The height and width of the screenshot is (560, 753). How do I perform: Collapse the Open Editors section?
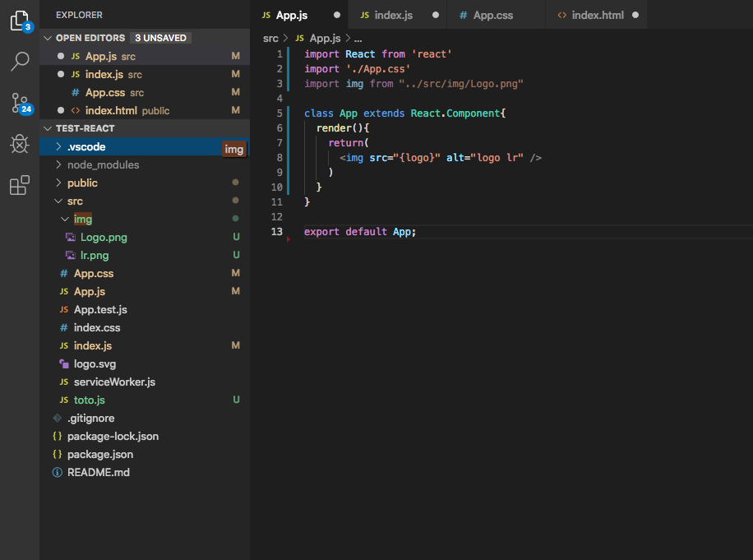48,38
